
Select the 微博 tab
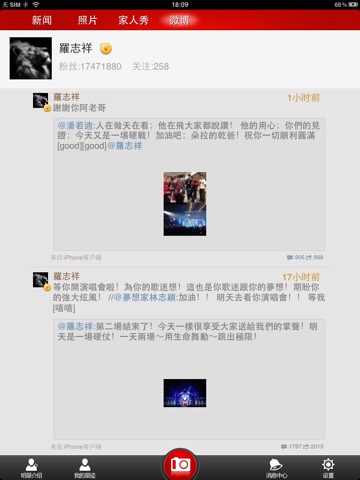coord(179,20)
